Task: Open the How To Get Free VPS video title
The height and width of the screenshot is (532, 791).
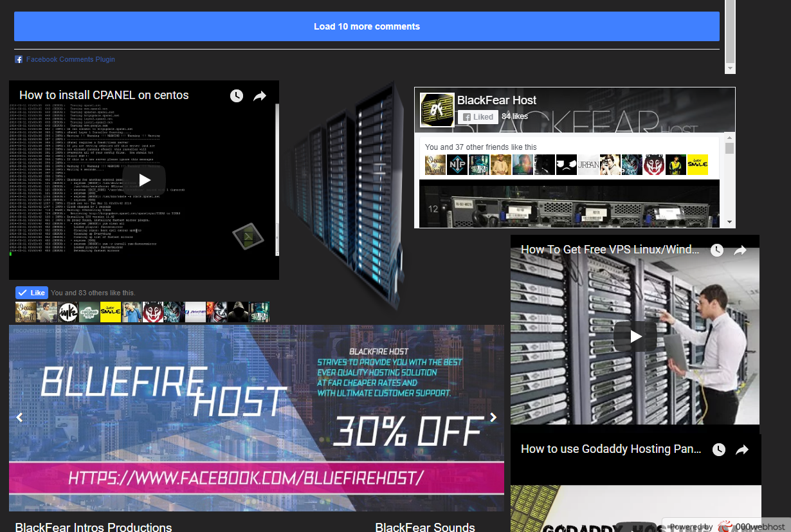Action: 611,250
